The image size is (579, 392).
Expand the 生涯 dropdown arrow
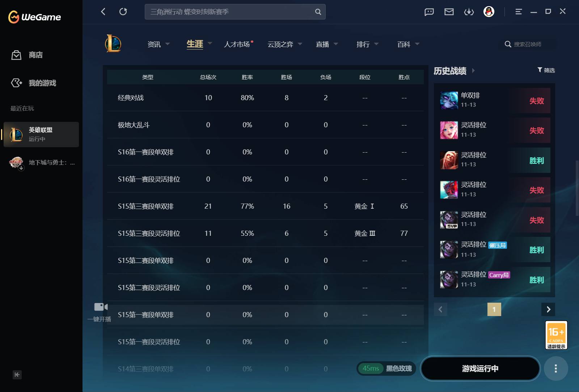click(210, 43)
